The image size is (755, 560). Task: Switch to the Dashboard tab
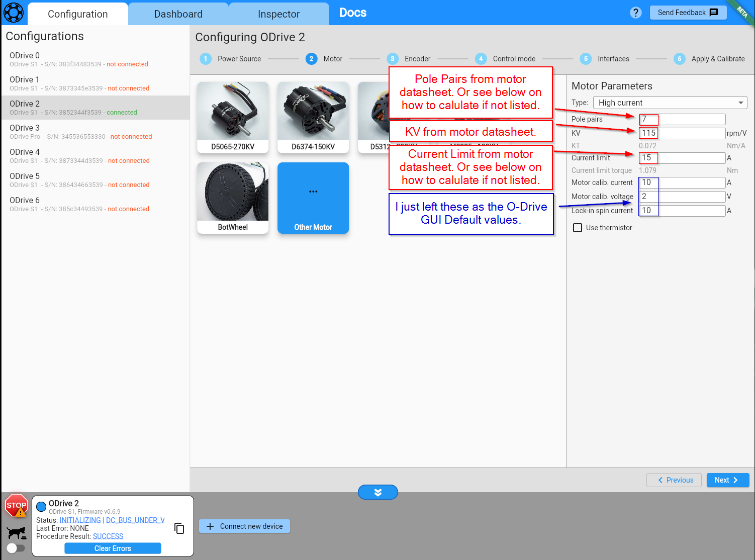178,14
